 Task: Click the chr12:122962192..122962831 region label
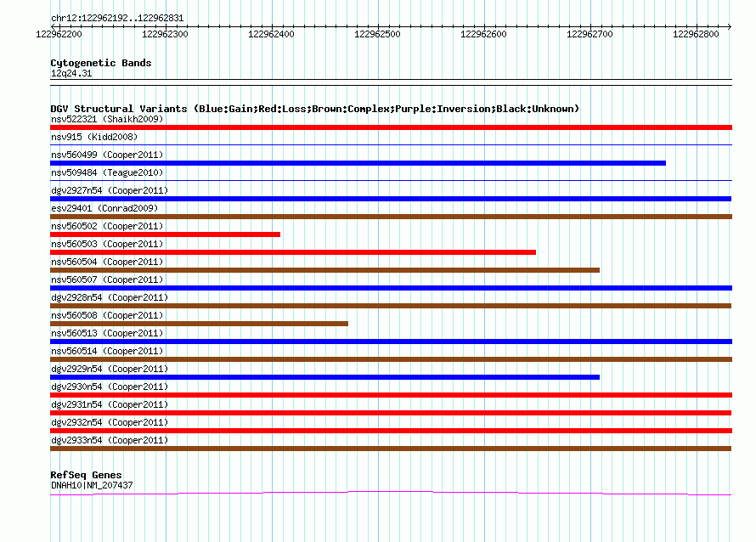click(x=117, y=19)
